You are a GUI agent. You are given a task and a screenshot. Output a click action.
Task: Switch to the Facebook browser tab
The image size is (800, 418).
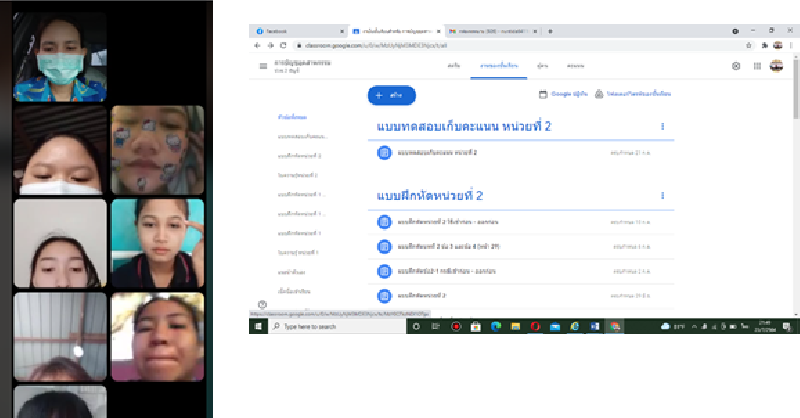pos(290,32)
